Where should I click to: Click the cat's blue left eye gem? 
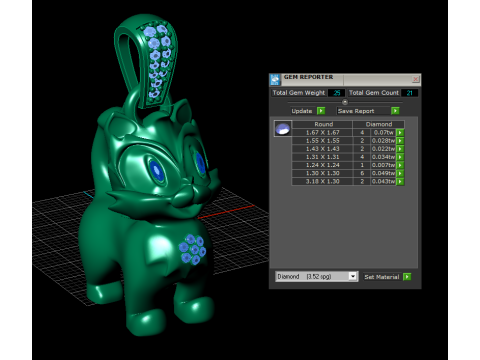pos(157,170)
